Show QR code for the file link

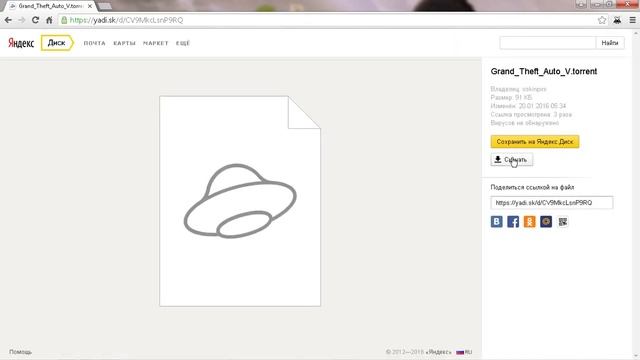[x=563, y=222]
